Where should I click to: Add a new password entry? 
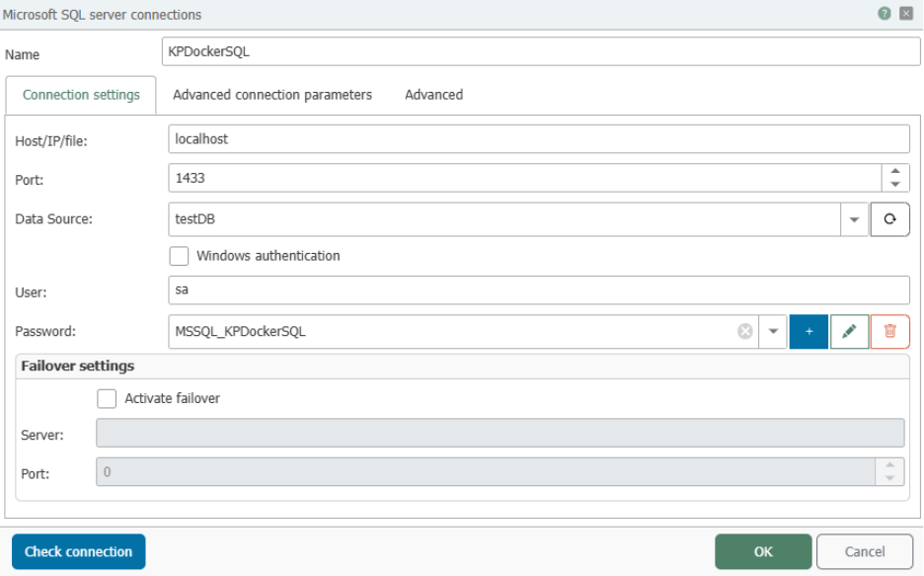pos(808,331)
